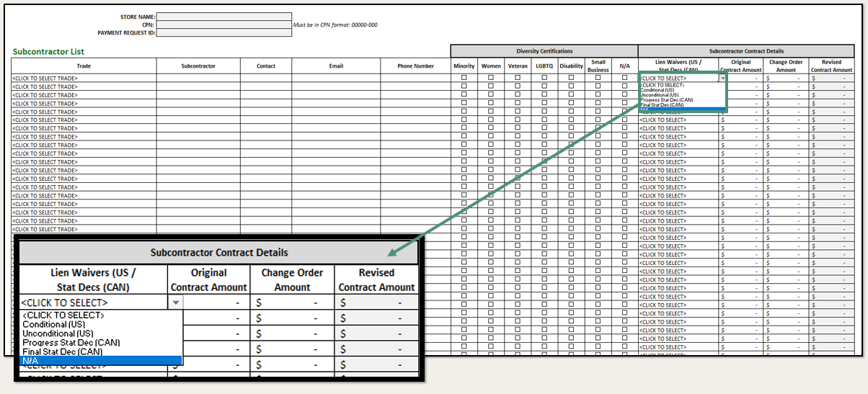Select the PAYMENT REQUEST ID field

coord(224,32)
